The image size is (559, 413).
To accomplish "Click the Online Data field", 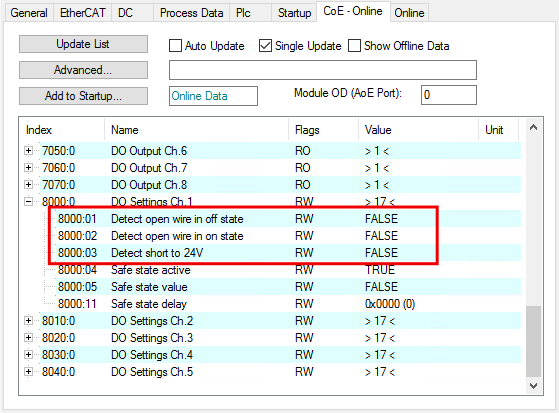I will pos(213,96).
